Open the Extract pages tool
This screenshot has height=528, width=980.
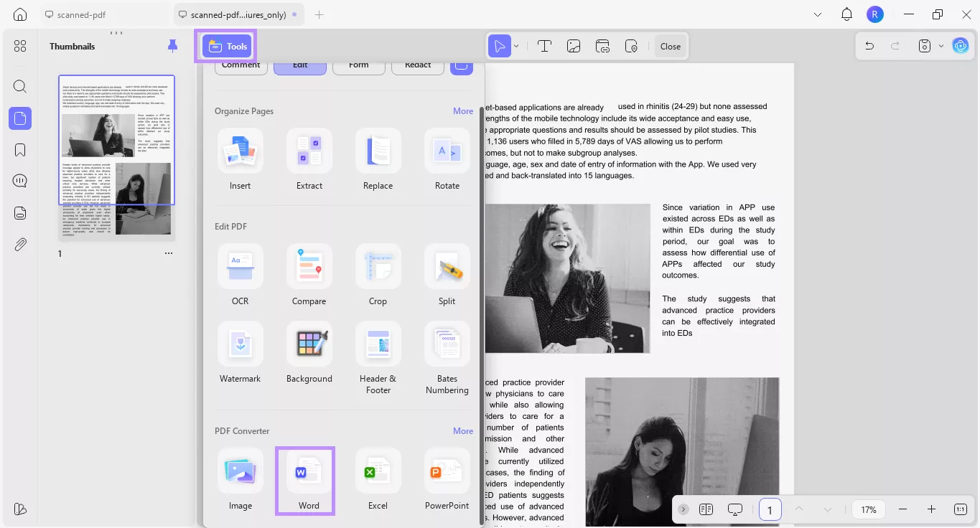pos(309,151)
